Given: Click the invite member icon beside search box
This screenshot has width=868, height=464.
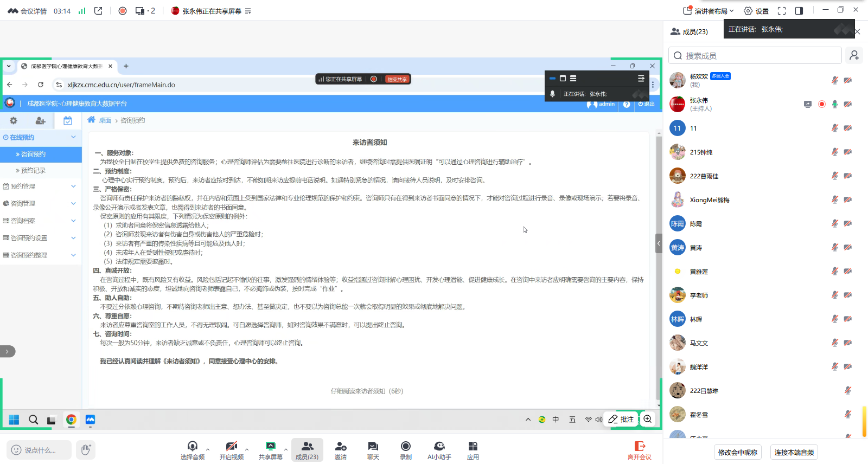Looking at the screenshot, I should coord(854,55).
